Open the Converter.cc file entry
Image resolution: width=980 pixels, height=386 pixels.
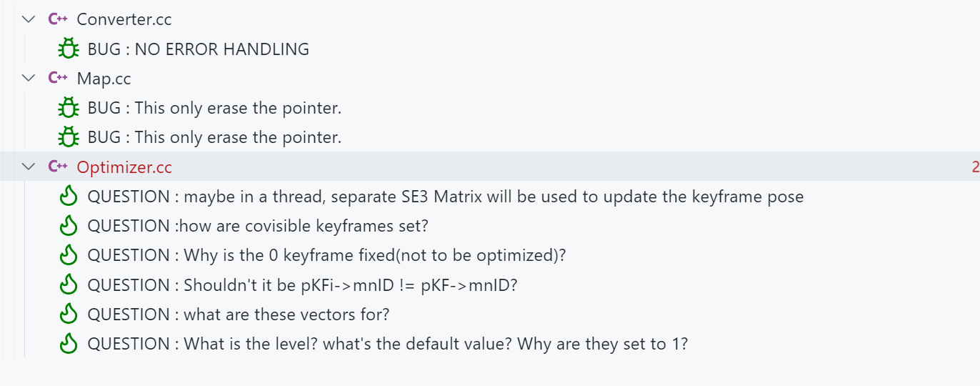point(124,20)
